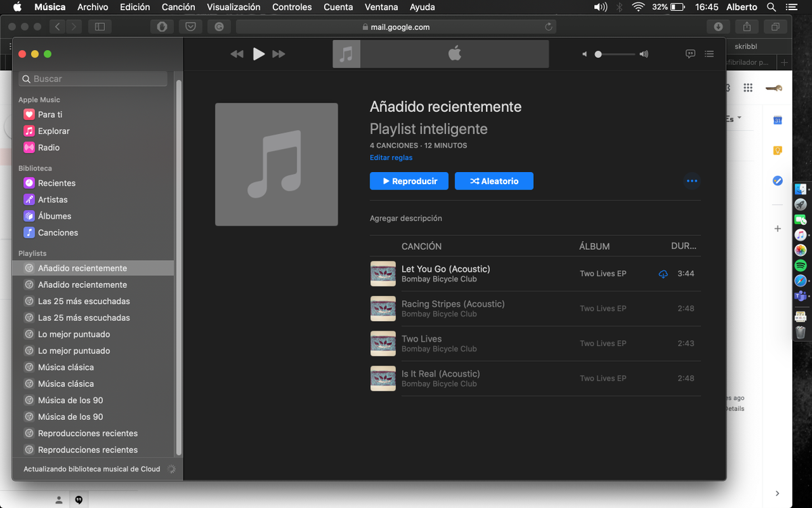Open Spotify from the Dock
This screenshot has width=812, height=508.
pyautogui.click(x=800, y=265)
